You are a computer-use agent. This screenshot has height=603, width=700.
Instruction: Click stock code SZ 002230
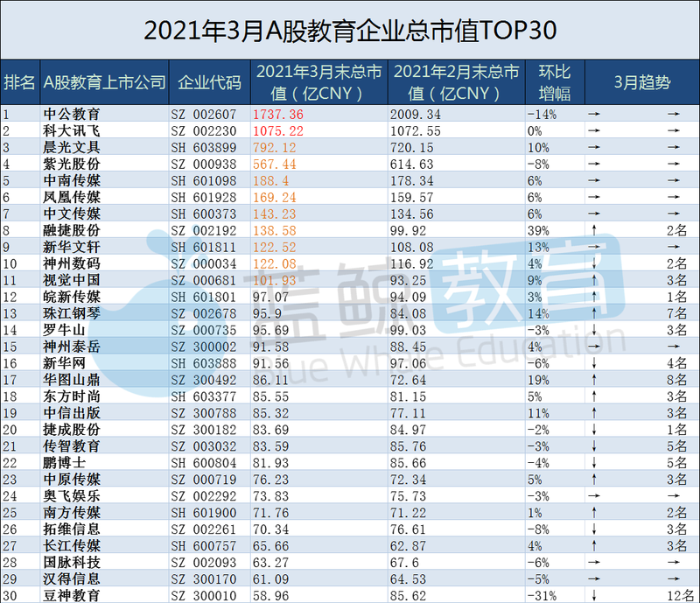click(x=204, y=131)
